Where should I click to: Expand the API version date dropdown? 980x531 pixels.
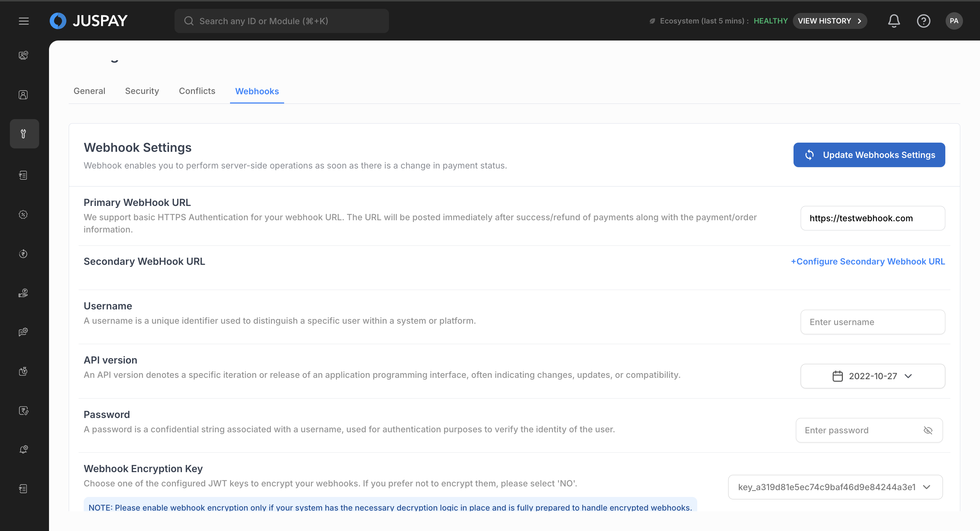872,376
